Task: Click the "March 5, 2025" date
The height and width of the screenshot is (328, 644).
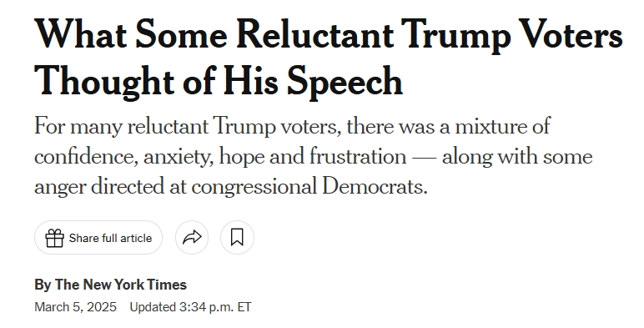Action: pyautogui.click(x=76, y=307)
